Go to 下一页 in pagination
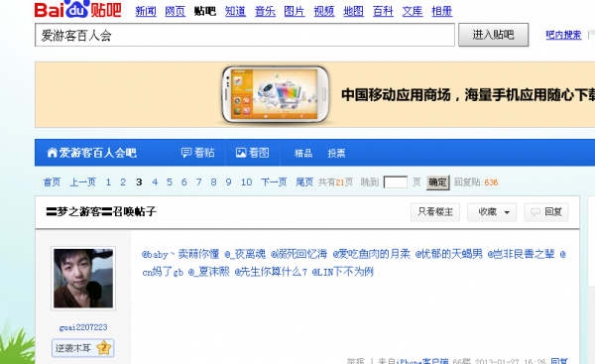This screenshot has width=595, height=364. pos(274,182)
